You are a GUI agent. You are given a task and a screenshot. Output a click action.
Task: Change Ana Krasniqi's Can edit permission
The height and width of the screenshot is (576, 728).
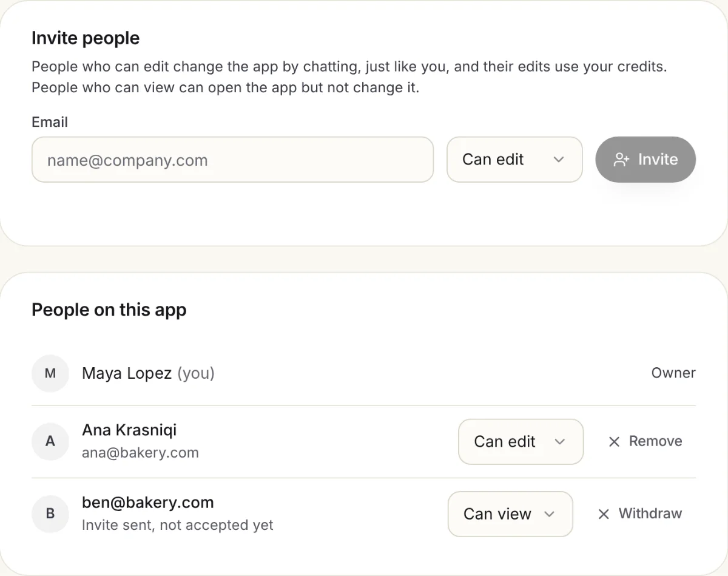(521, 441)
